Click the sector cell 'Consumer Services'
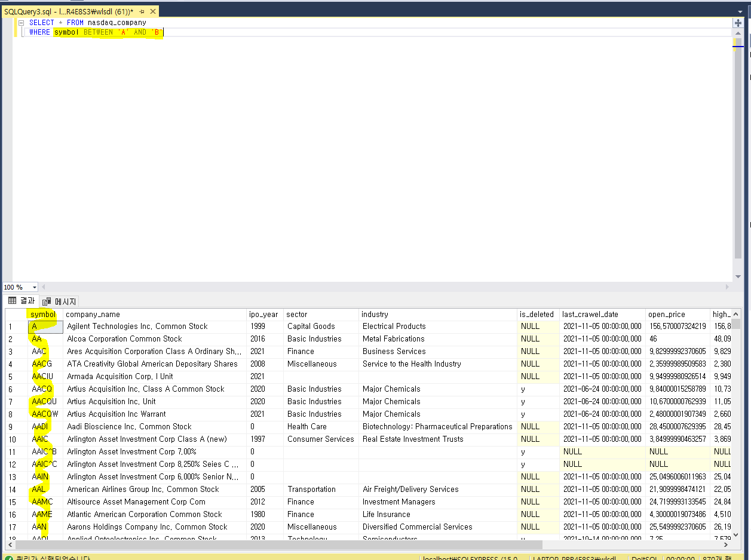751x560 pixels. (321, 439)
